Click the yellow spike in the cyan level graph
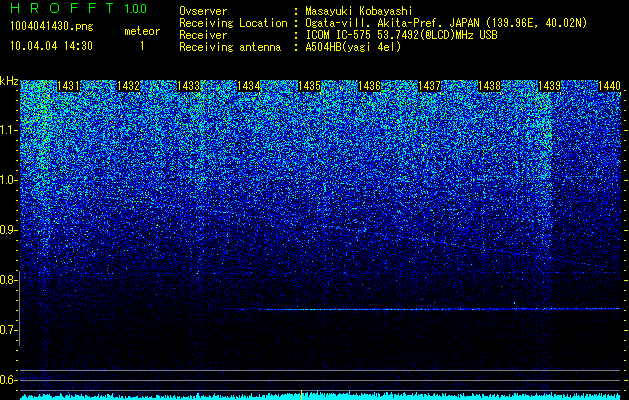The image size is (629, 400). click(301, 394)
